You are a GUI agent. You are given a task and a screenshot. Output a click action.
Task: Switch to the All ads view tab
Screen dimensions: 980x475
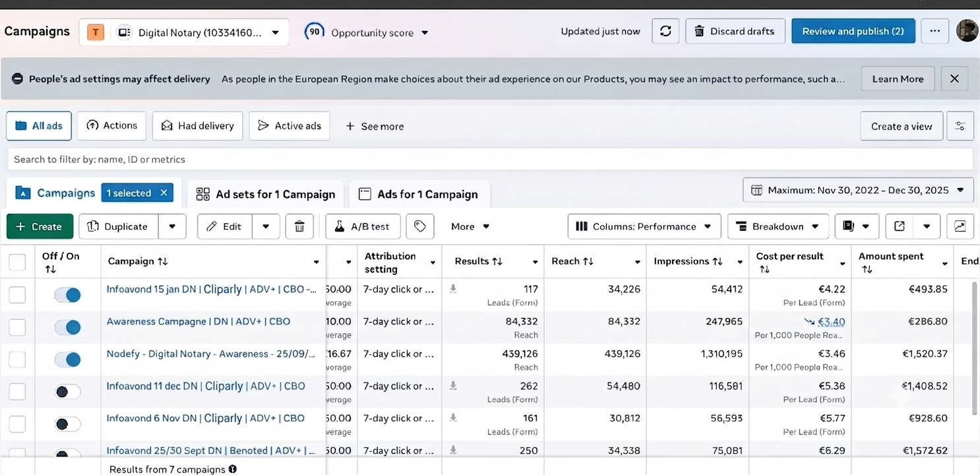pyautogui.click(x=39, y=125)
